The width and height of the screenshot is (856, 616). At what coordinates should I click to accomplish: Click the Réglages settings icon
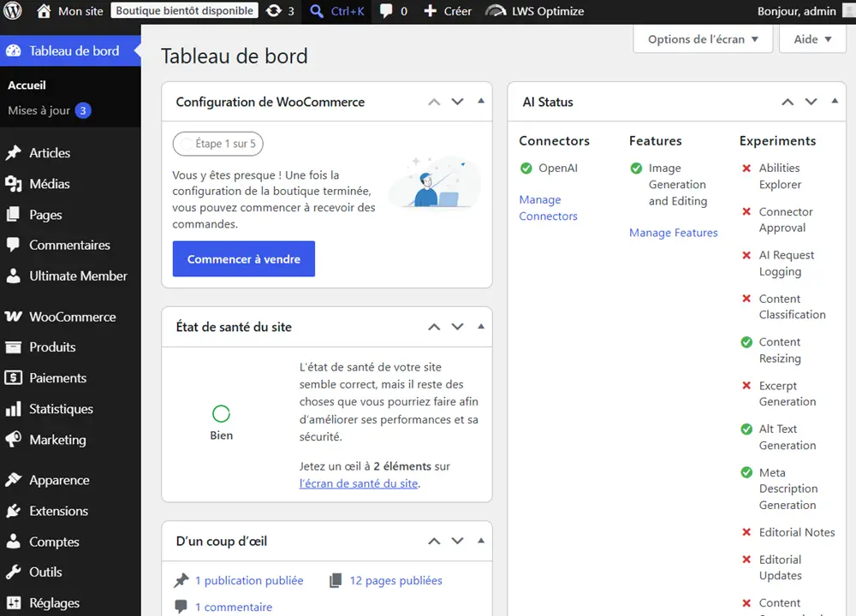pyautogui.click(x=14, y=603)
